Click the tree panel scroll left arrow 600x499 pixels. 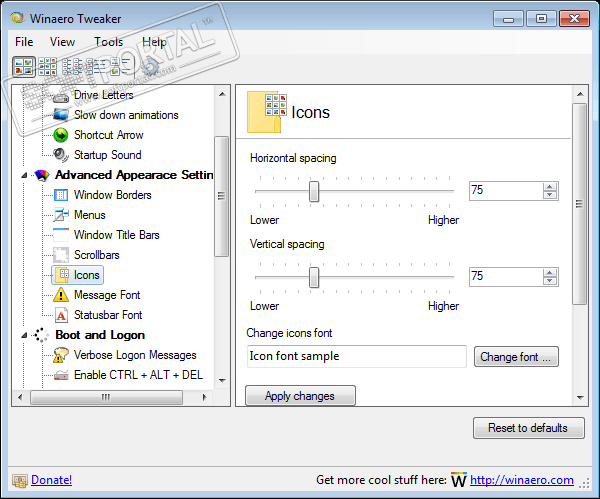click(x=20, y=397)
